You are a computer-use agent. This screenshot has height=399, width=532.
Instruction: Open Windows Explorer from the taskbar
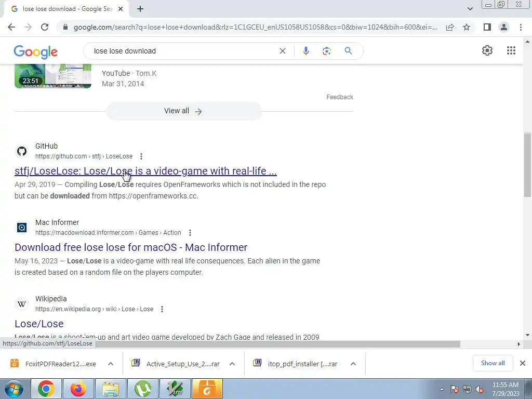click(x=111, y=389)
